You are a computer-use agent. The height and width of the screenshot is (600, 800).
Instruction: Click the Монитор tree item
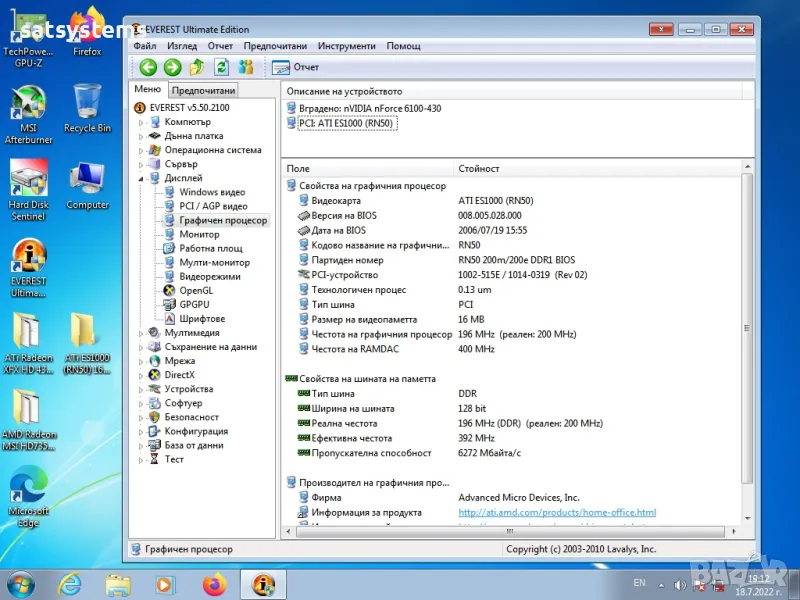point(199,234)
